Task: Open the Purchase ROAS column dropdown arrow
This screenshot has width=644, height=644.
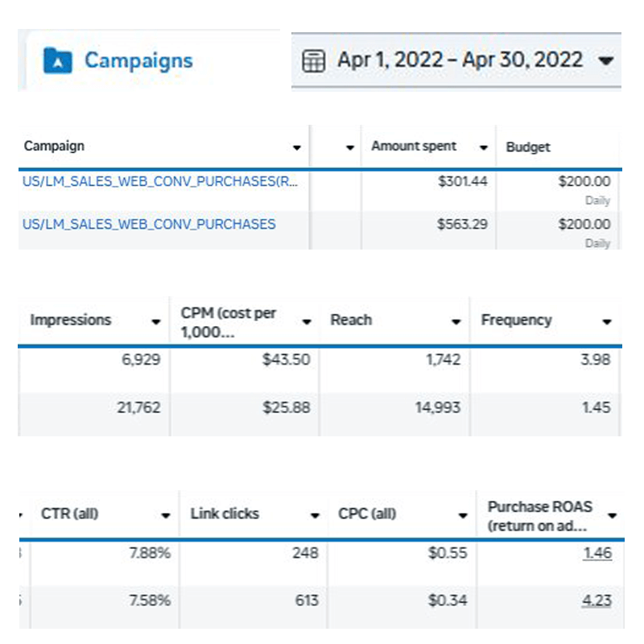Action: tap(613, 515)
